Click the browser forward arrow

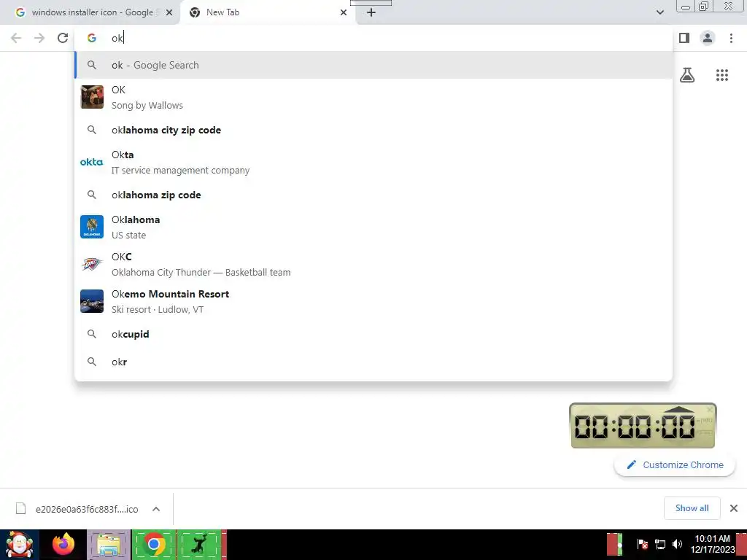coord(39,38)
